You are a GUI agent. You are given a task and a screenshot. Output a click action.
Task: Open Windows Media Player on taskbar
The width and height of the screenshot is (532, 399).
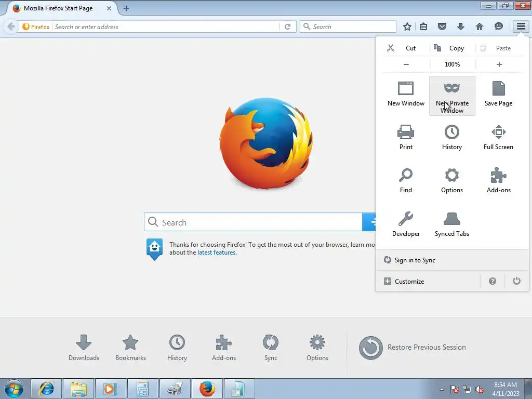pos(110,389)
